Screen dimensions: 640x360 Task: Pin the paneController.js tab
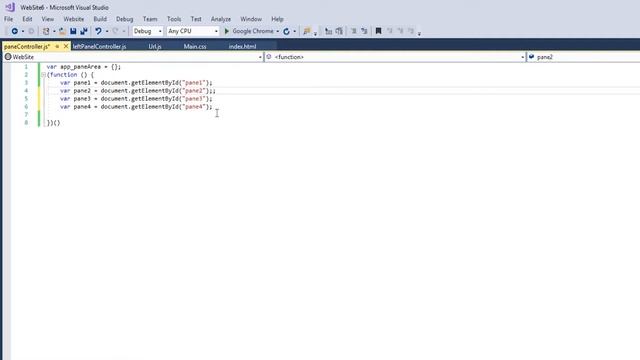[x=57, y=47]
